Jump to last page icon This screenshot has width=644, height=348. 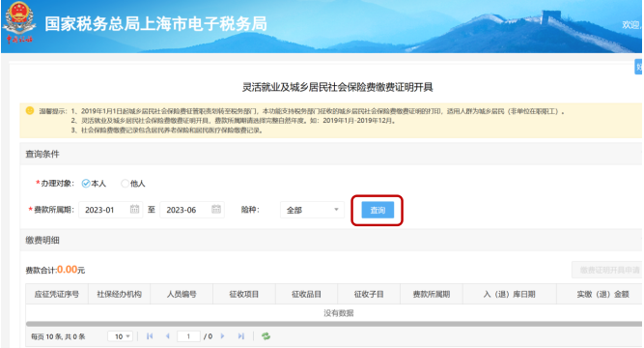[x=241, y=336]
